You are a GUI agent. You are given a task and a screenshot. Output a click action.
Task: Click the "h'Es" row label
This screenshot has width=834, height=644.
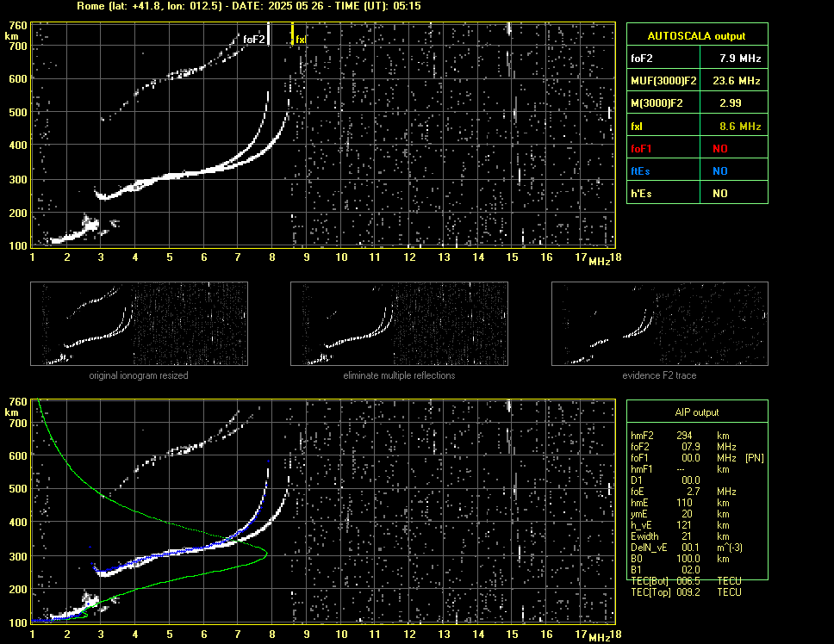641,194
